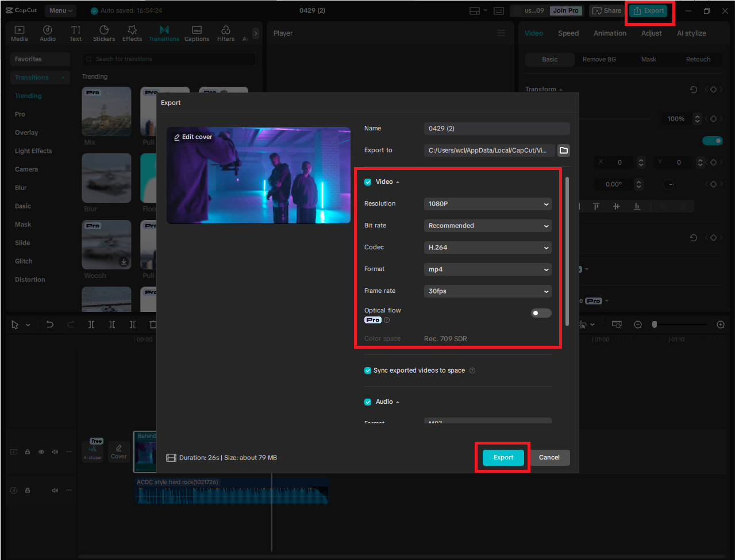Select the Split tool in timeline toolbar

coord(91,325)
